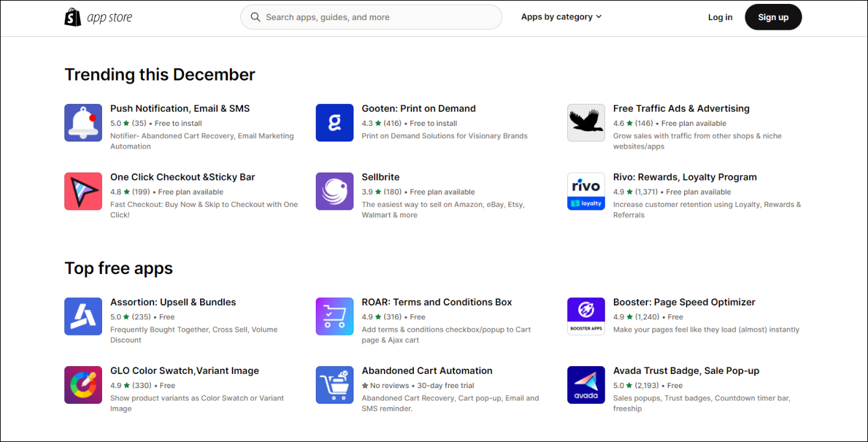Click 'No reviews • 30-day free trial' text
The width and height of the screenshot is (868, 442).
click(418, 386)
